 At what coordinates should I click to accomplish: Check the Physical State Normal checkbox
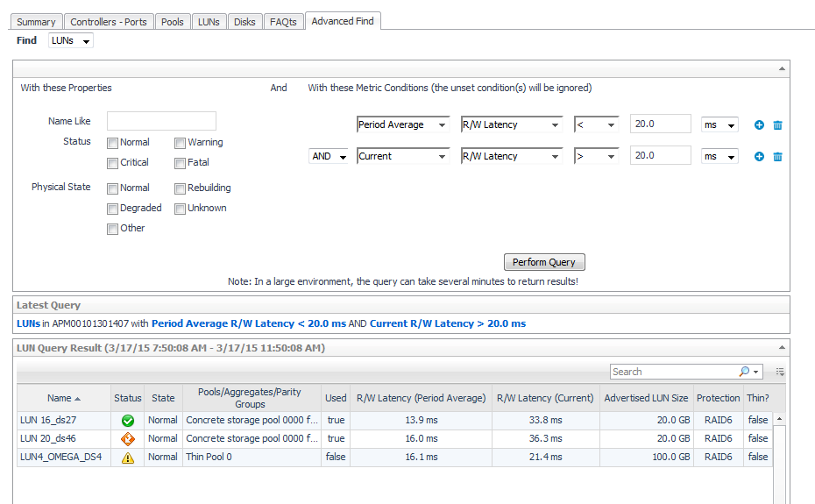112,188
